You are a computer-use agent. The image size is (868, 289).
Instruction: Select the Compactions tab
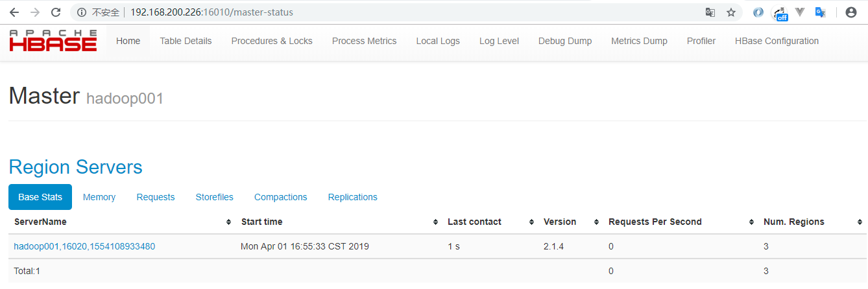pyautogui.click(x=280, y=197)
